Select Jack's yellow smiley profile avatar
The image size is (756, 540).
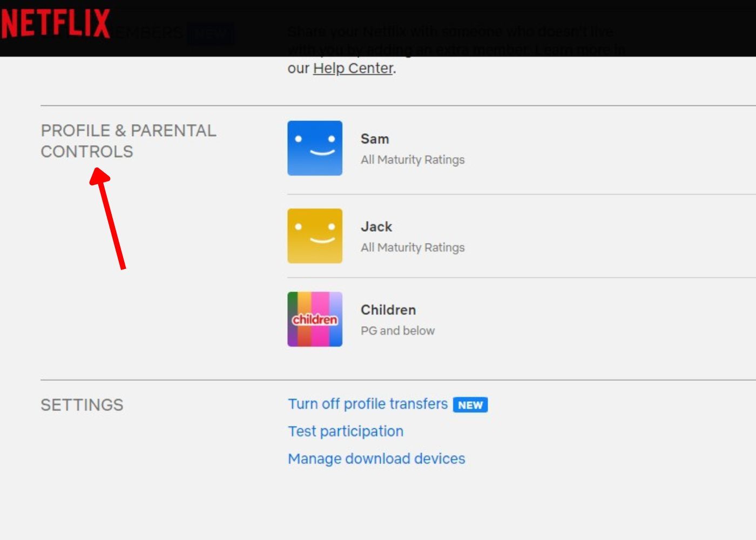click(x=315, y=235)
